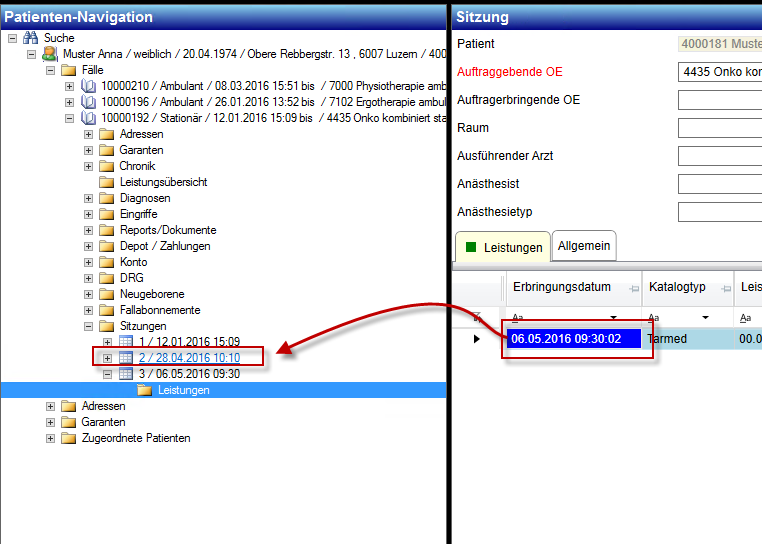Click the case book icon for 10000210

point(88,86)
